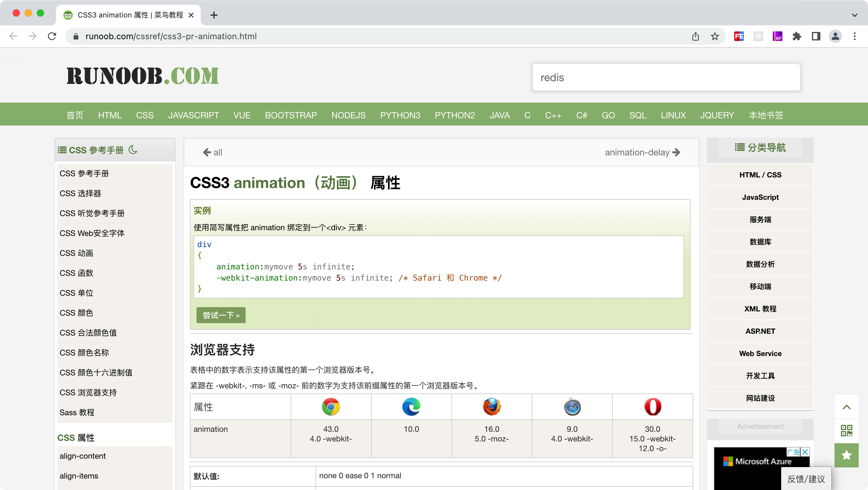The width and height of the screenshot is (868, 490).
Task: Open the profile avatar menu
Action: coord(835,37)
